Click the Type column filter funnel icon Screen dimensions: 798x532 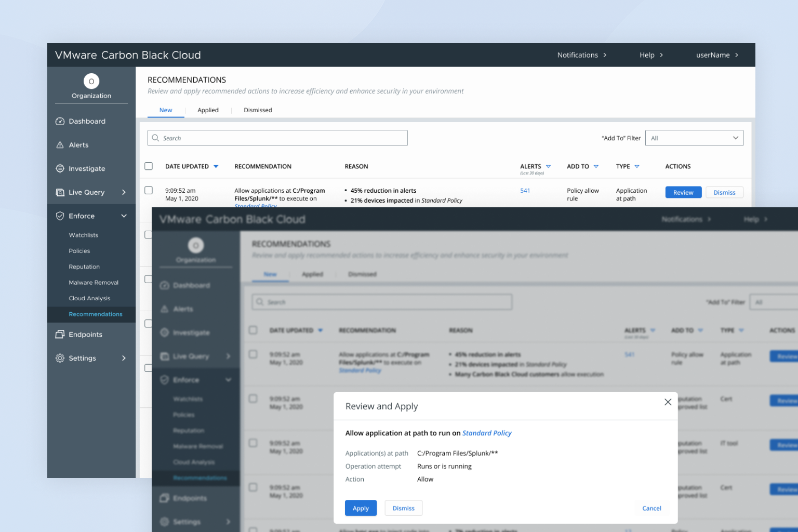pyautogui.click(x=637, y=166)
